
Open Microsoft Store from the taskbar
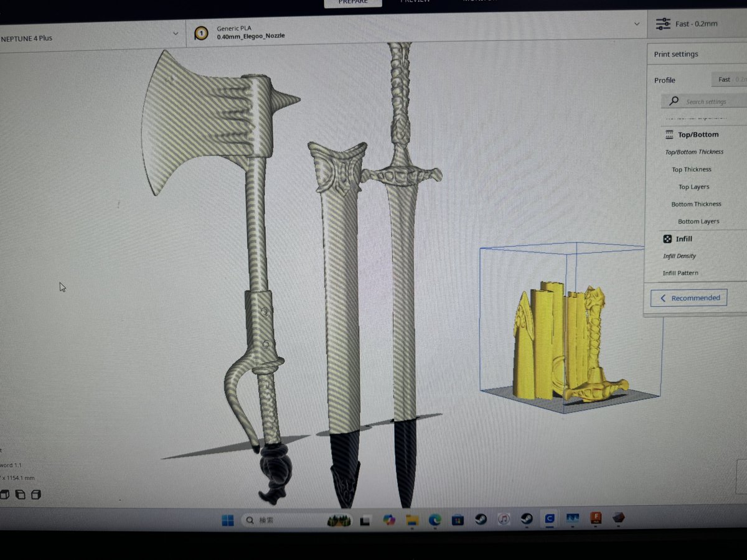pos(458,520)
